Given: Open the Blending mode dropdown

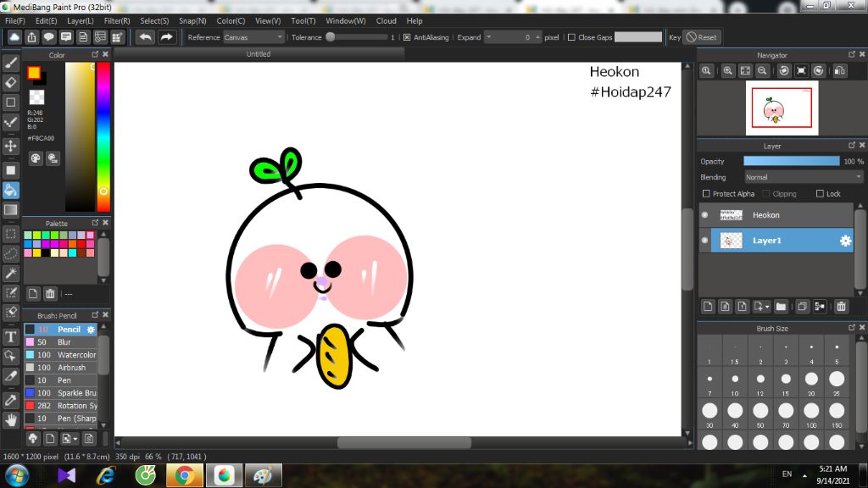Looking at the screenshot, I should pos(804,177).
